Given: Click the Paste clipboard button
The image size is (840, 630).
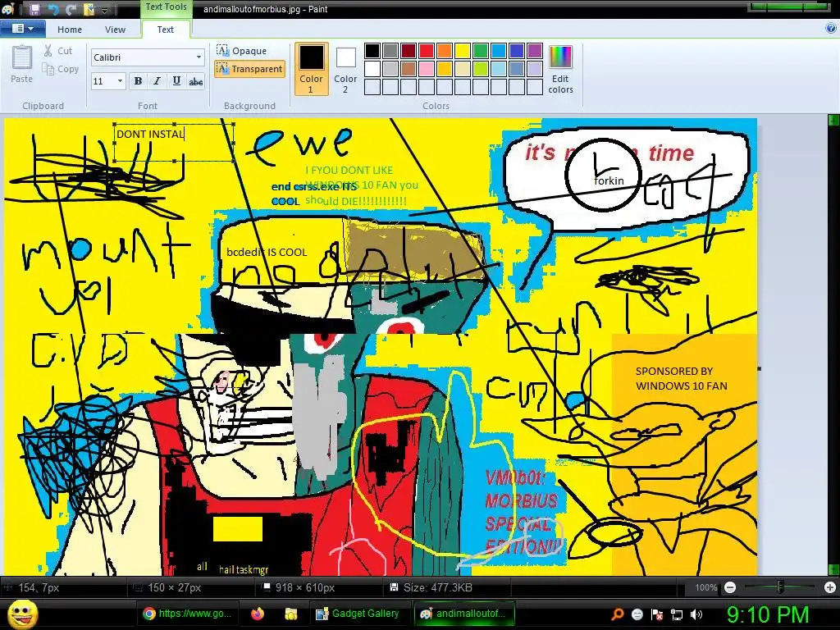Looking at the screenshot, I should [x=22, y=64].
